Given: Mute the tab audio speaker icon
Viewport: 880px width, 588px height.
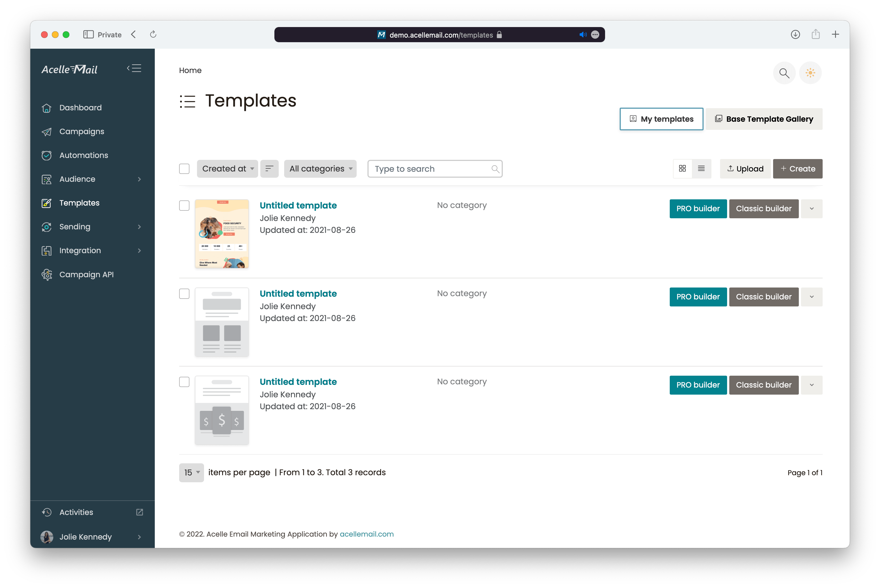Looking at the screenshot, I should [x=583, y=35].
